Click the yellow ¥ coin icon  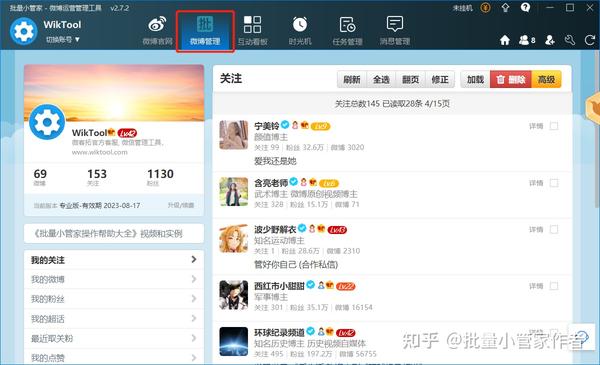coord(486,8)
